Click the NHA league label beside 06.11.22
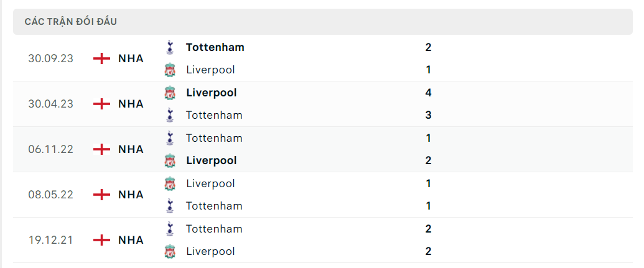Viewport: 644px width, 268px height. [x=131, y=149]
